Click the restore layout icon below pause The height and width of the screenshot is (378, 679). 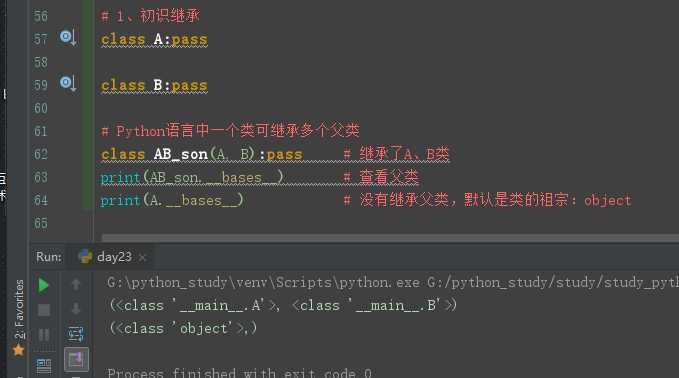point(44,366)
